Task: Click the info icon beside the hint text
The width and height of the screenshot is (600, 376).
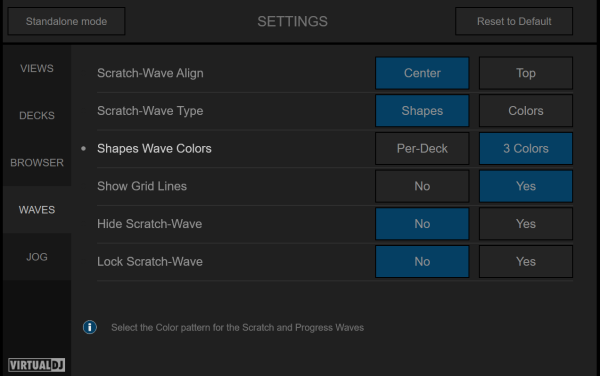Action: (x=90, y=327)
